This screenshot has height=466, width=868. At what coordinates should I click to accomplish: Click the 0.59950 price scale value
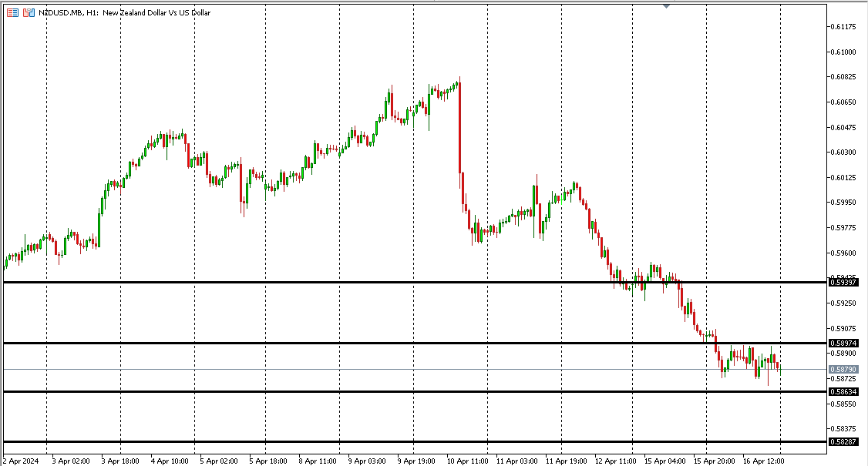(x=843, y=203)
